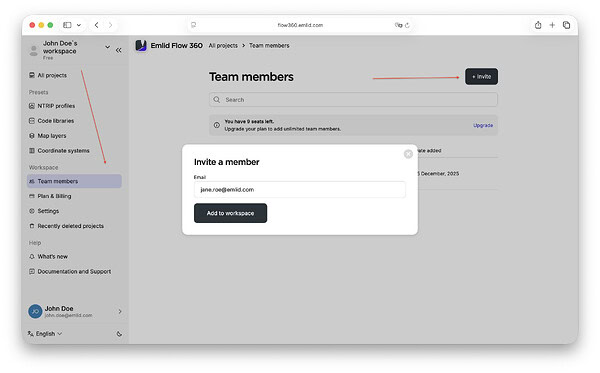The height and width of the screenshot is (373, 600).
Task: Focus the team members Search field
Action: click(353, 99)
